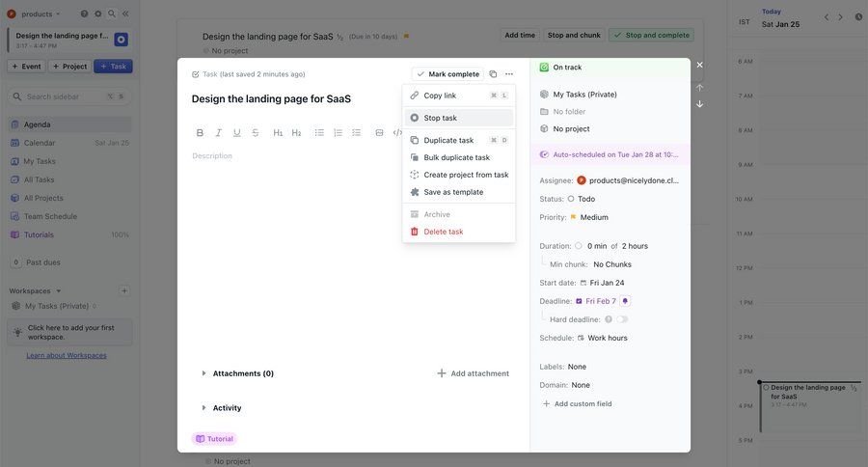The width and height of the screenshot is (868, 467).
Task: Insert bulleted list
Action: (x=319, y=132)
